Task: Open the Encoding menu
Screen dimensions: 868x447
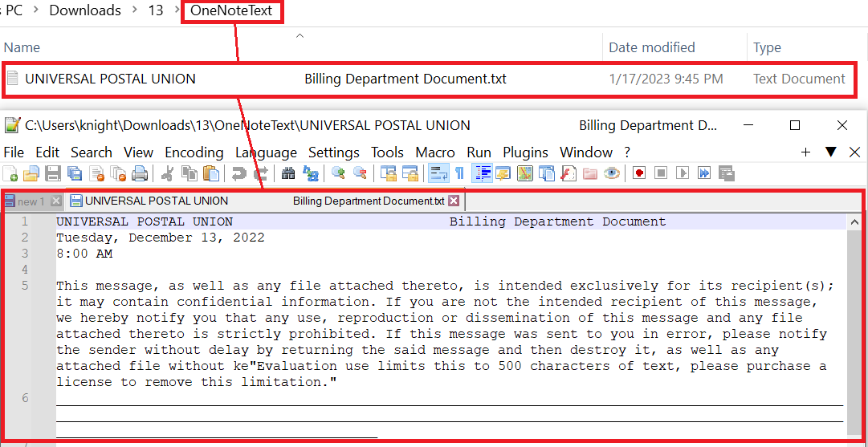Action: (x=194, y=152)
